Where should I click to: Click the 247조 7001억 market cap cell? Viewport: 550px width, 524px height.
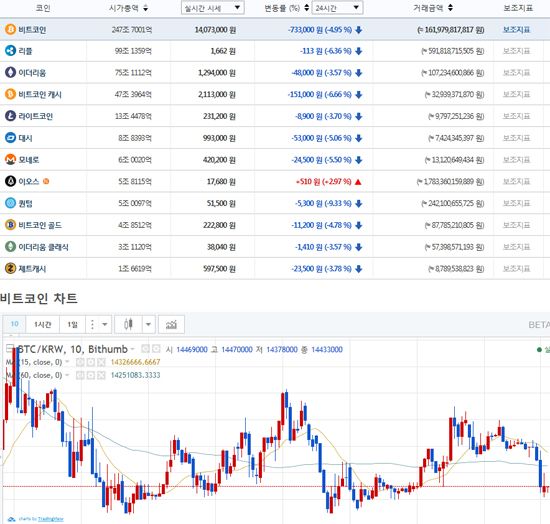(132, 30)
